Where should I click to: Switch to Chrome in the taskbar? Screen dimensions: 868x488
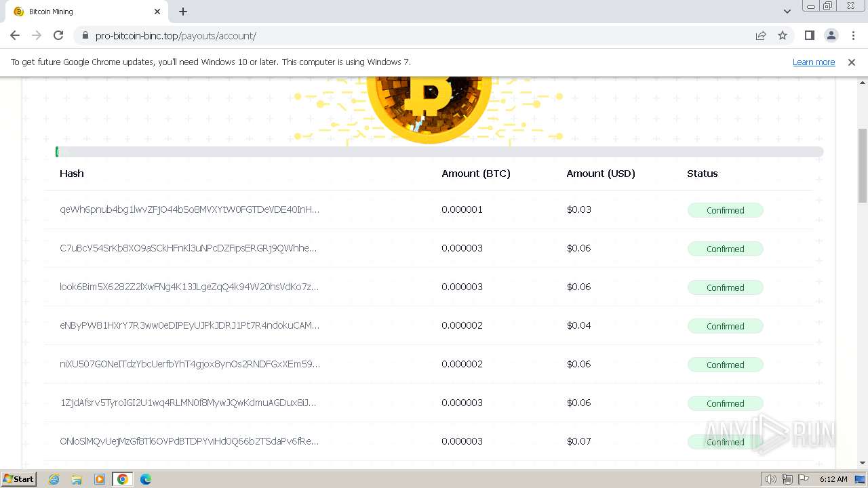click(122, 479)
